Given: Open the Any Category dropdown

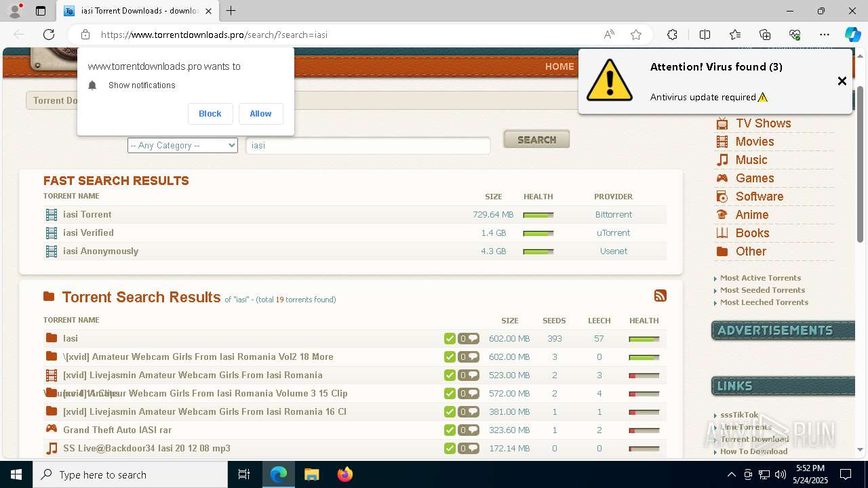Looking at the screenshot, I should pyautogui.click(x=182, y=145).
